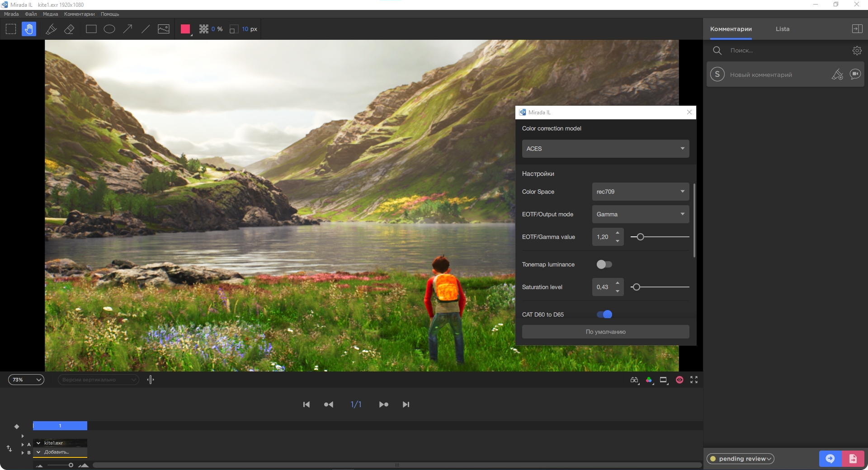Viewport: 868px width, 470px height.
Task: Click the split compare handle icon
Action: click(151, 380)
